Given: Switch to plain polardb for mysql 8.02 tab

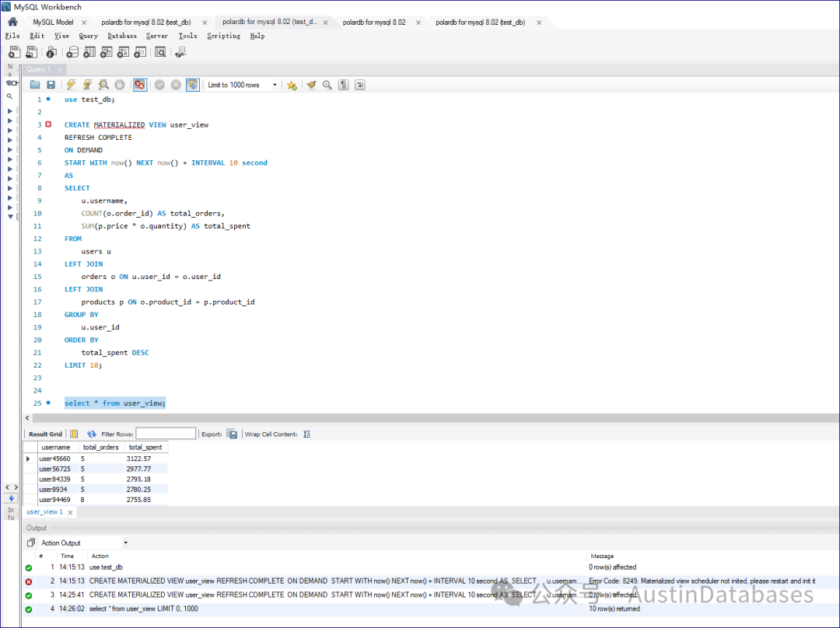Looking at the screenshot, I should 374,23.
